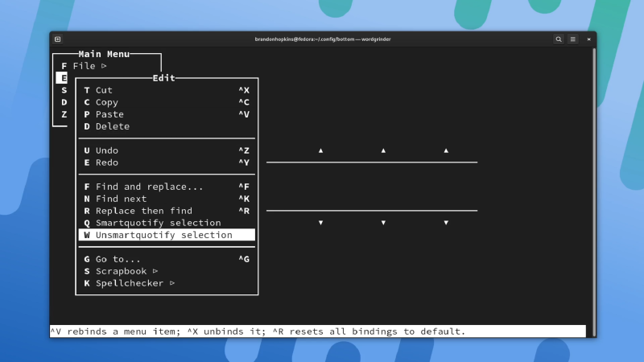Select Find next menu item
Image resolution: width=644 pixels, height=362 pixels.
[121, 199]
